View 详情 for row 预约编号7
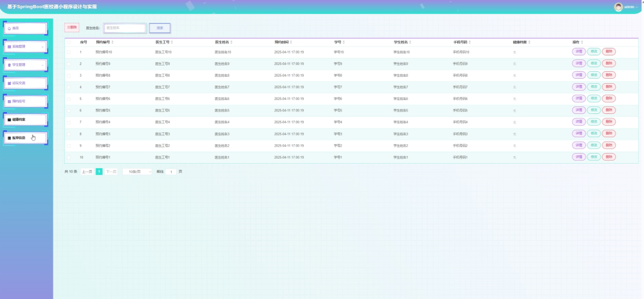This screenshot has width=644, height=299. 579,87
